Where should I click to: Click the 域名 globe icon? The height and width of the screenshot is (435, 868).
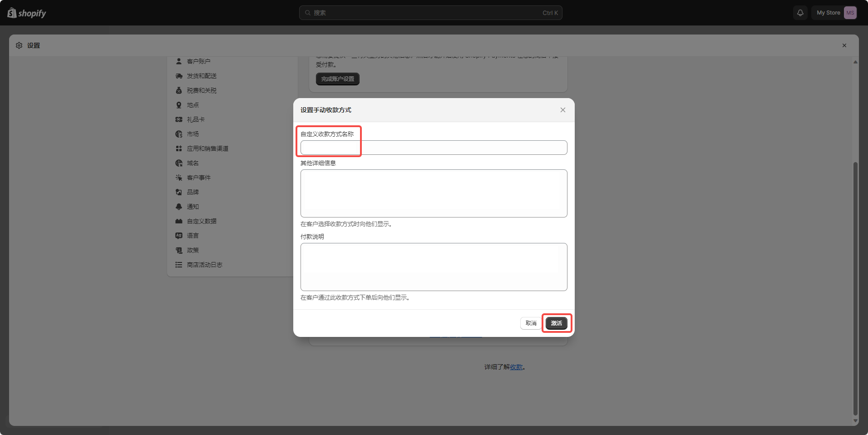pyautogui.click(x=179, y=163)
